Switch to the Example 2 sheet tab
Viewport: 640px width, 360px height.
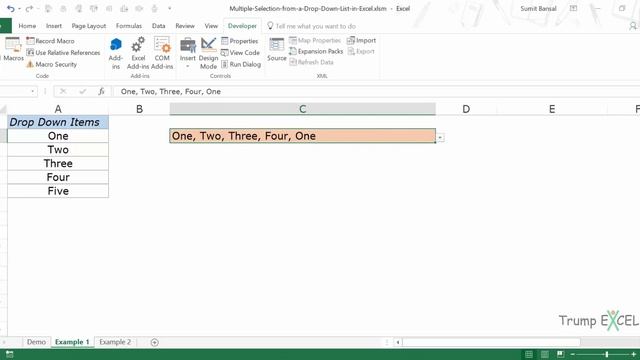pos(115,342)
